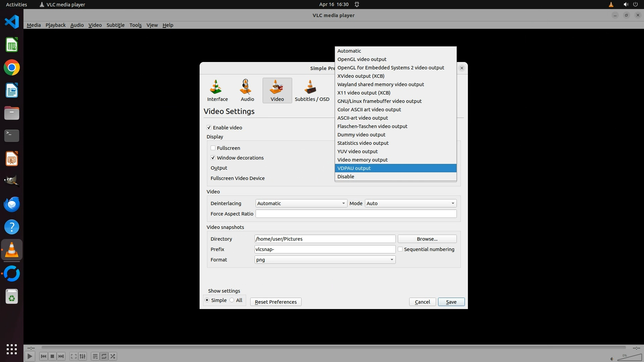Open the Tools menu
Image resolution: width=644 pixels, height=362 pixels.
136,25
